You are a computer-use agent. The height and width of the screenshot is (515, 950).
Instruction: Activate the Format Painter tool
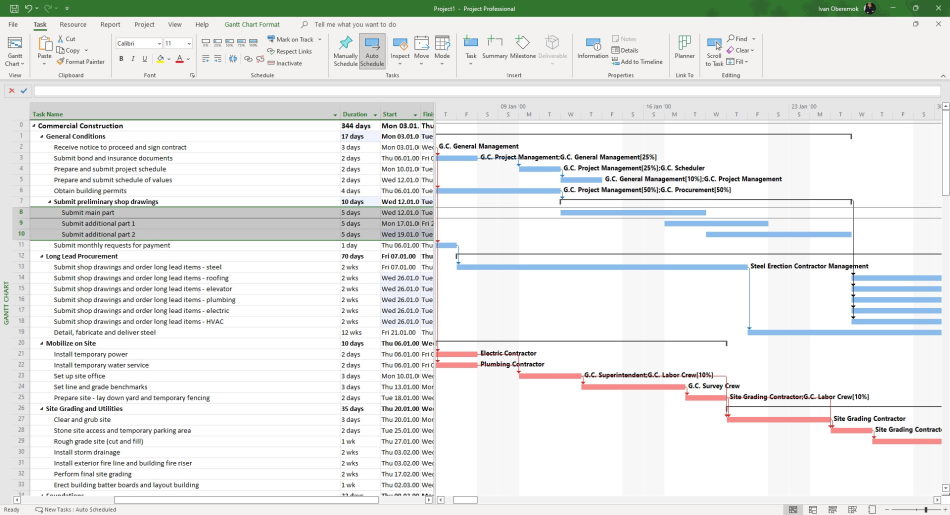point(81,62)
